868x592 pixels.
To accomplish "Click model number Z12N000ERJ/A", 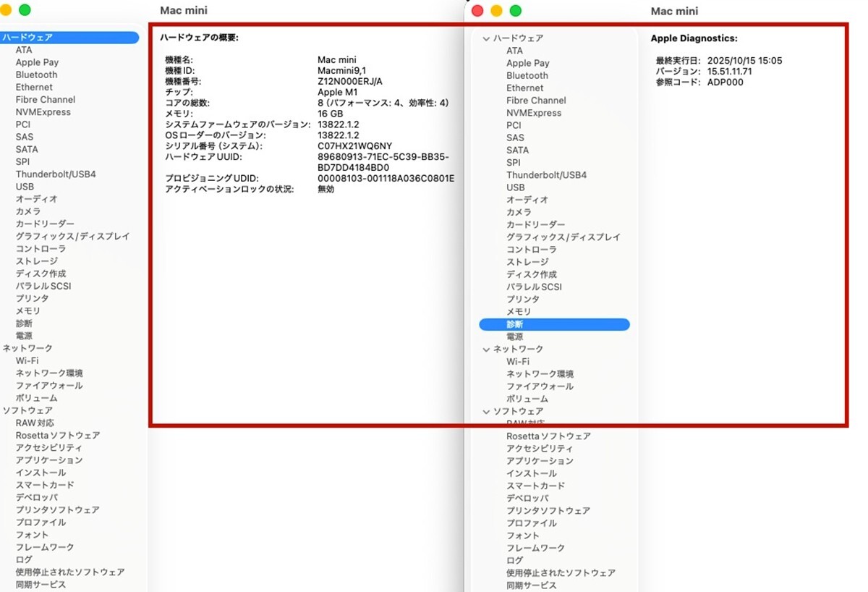I will tap(350, 82).
